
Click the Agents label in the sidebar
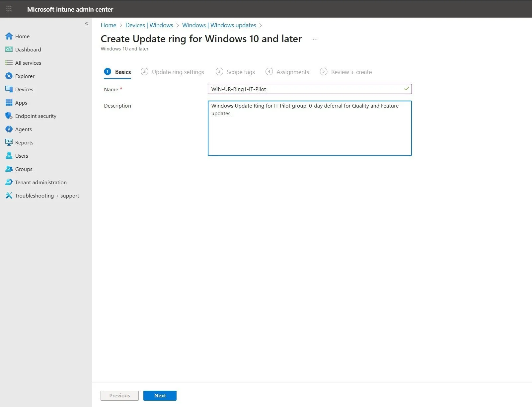(24, 129)
